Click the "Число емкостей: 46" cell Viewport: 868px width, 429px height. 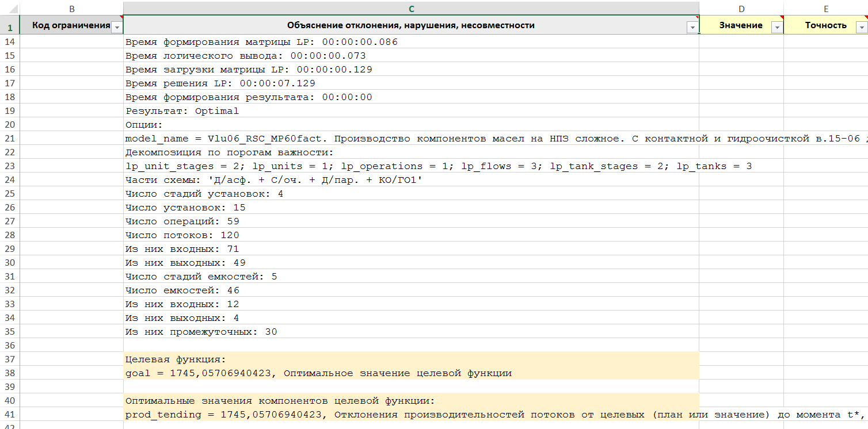tap(182, 290)
